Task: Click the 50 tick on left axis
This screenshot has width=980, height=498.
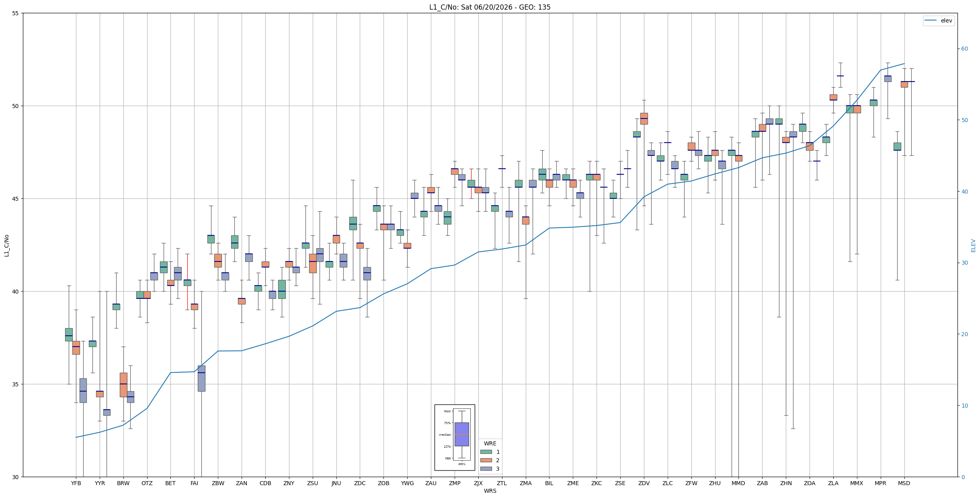Action: tap(16, 106)
